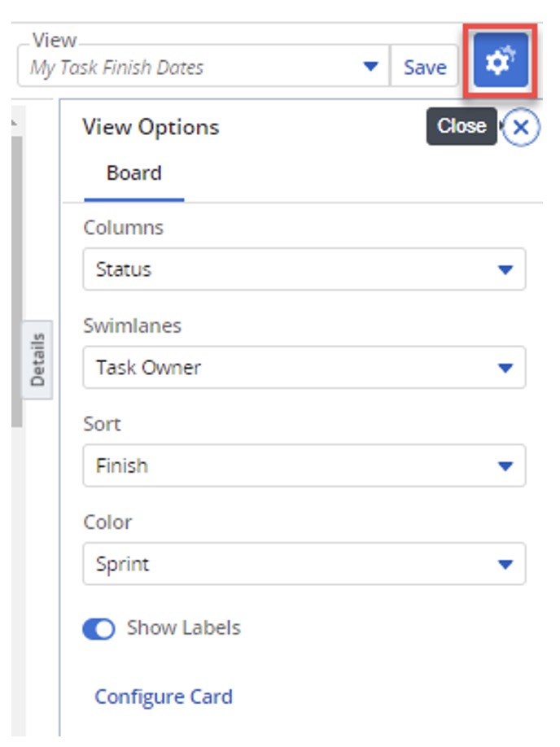Click the Swimlanes dropdown arrow icon
The image size is (560, 747).
tap(505, 369)
